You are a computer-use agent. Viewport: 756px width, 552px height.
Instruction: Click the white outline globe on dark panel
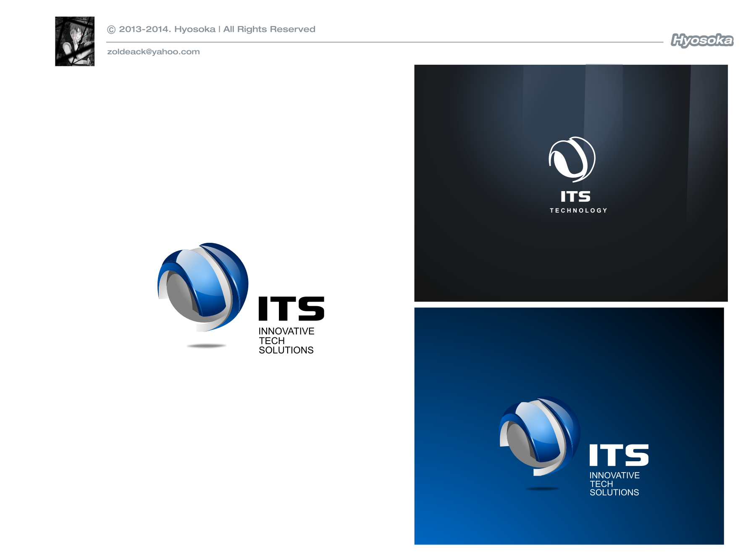click(x=572, y=159)
